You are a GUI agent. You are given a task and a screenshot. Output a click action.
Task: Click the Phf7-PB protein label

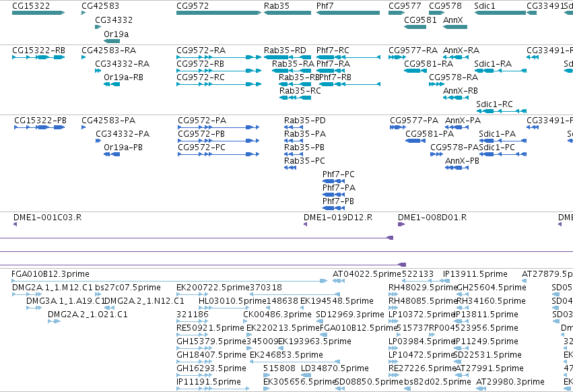338,201
